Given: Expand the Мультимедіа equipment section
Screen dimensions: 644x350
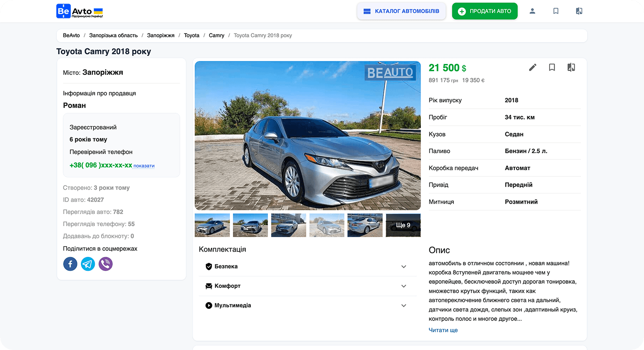Looking at the screenshot, I should point(308,306).
